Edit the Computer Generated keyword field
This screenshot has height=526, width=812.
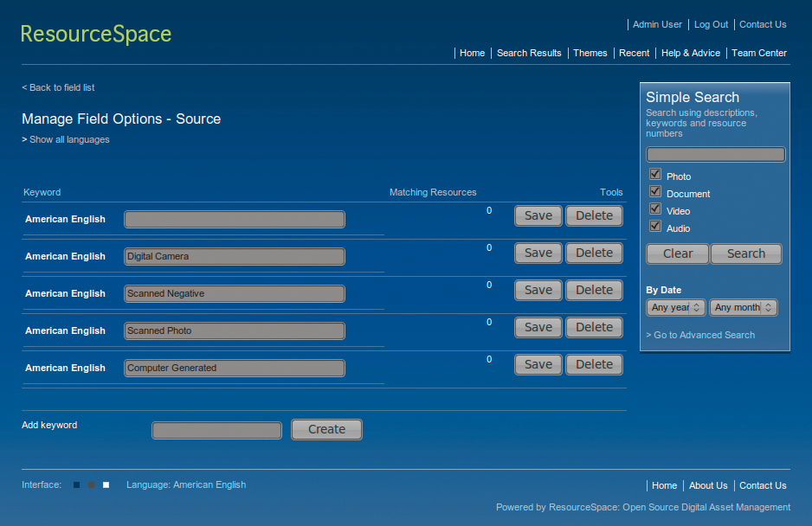pyautogui.click(x=235, y=369)
